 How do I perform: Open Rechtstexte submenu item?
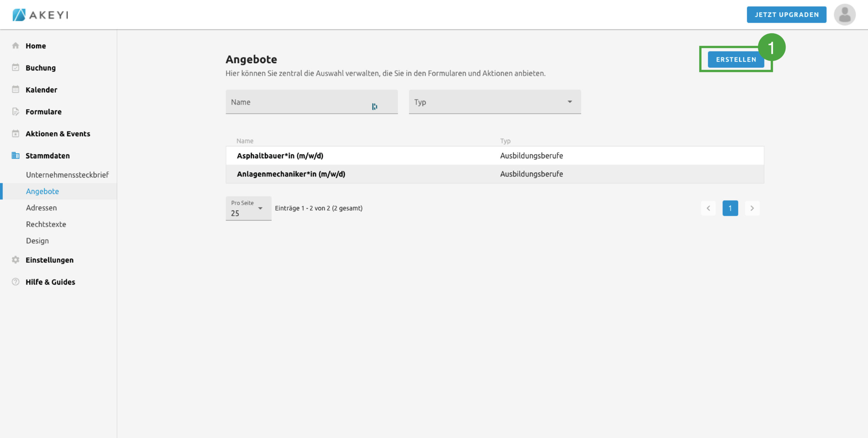coord(46,224)
